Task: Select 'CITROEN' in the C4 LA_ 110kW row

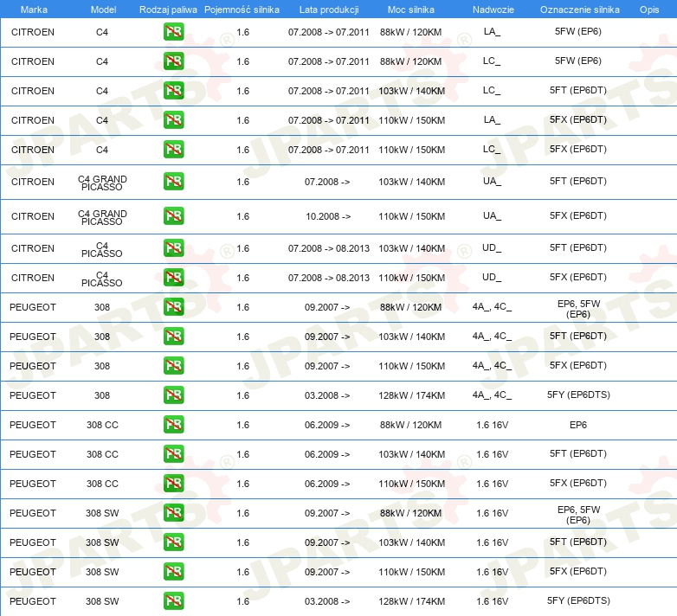Action: pos(33,120)
